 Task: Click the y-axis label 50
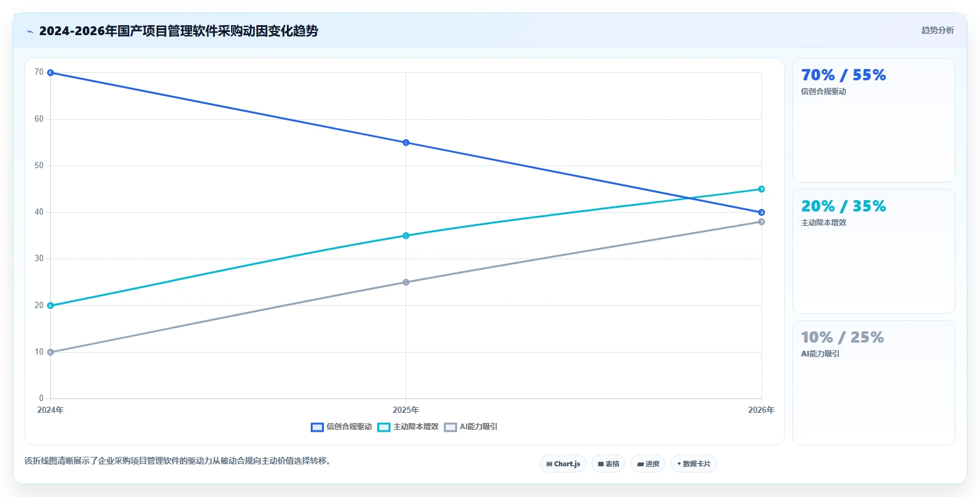tap(39, 166)
